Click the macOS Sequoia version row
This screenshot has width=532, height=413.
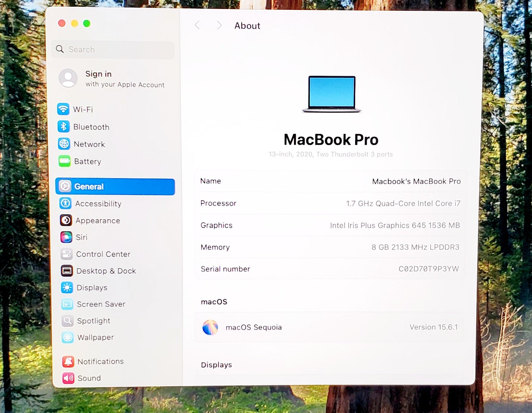tap(330, 327)
